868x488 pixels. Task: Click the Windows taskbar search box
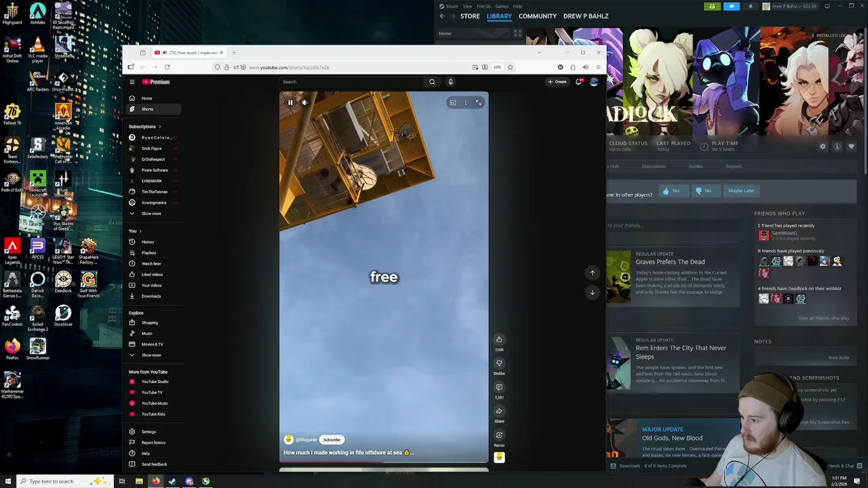[x=64, y=481]
